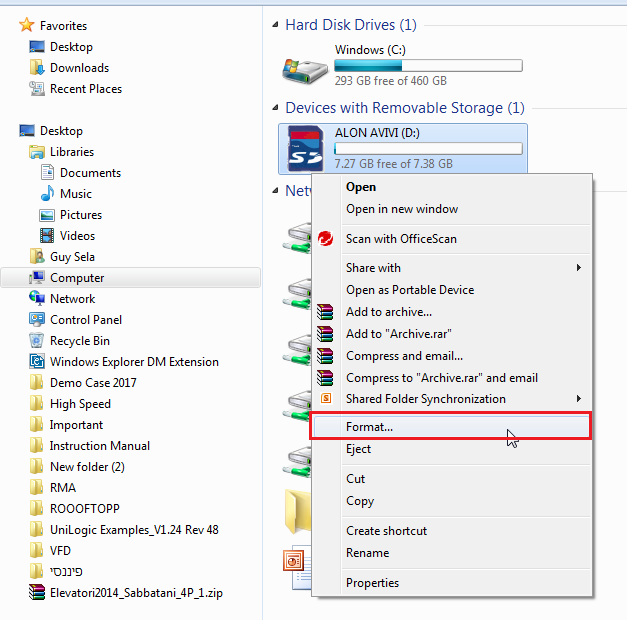Click the Videos filmstrip icon
This screenshot has height=620, width=627.
tap(47, 236)
